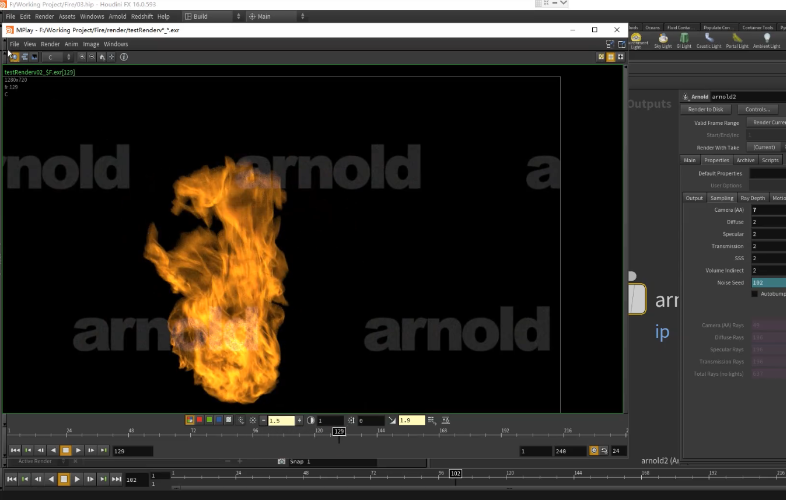
Task: Toggle the Autobump checkbox
Action: tap(754, 294)
